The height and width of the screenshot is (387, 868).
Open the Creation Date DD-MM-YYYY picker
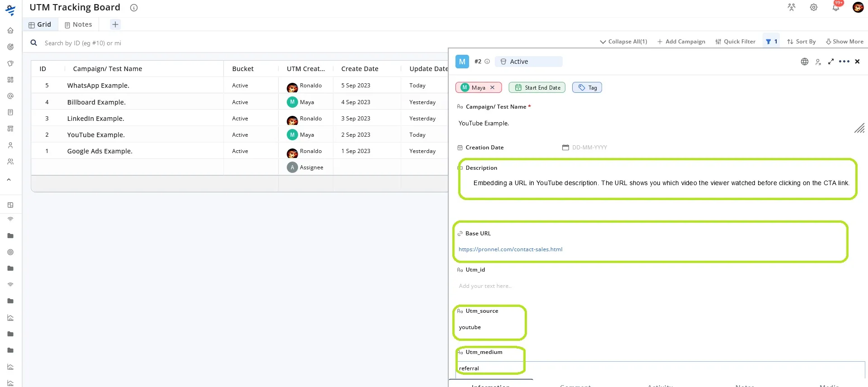pyautogui.click(x=584, y=148)
